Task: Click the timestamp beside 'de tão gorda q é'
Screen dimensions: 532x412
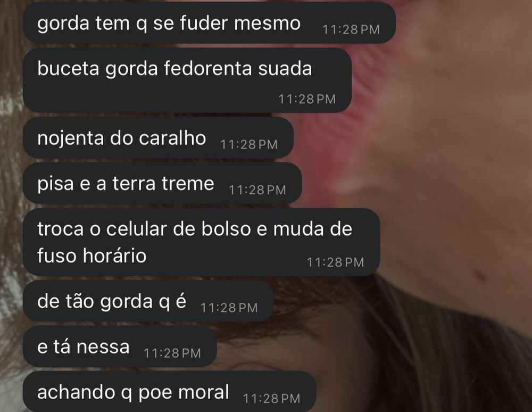Action: pos(229,308)
